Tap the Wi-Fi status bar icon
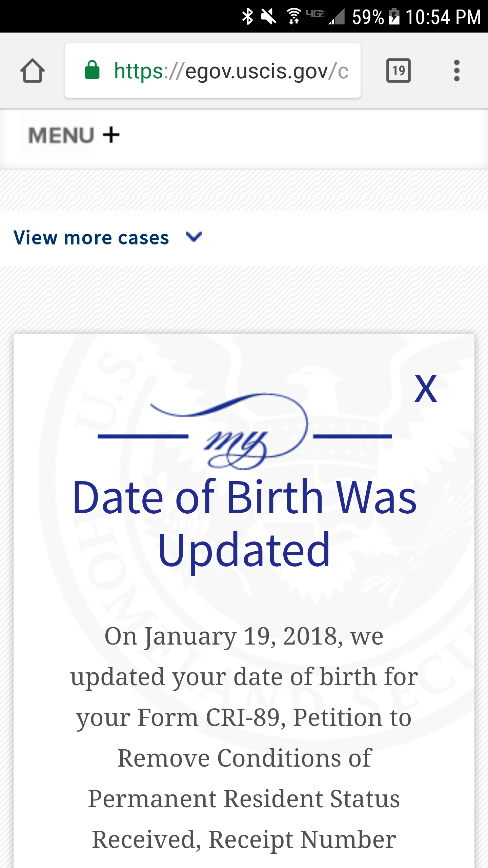Image resolution: width=488 pixels, height=868 pixels. [x=293, y=16]
